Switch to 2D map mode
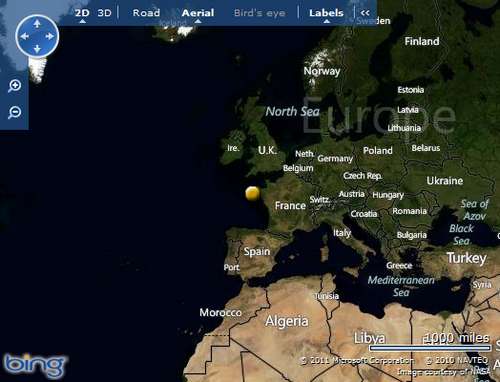 point(82,13)
